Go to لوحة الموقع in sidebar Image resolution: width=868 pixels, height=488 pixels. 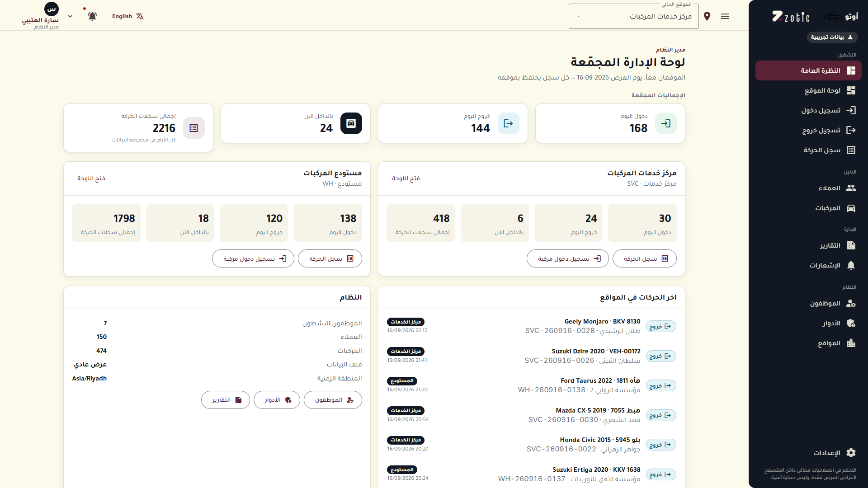point(808,90)
